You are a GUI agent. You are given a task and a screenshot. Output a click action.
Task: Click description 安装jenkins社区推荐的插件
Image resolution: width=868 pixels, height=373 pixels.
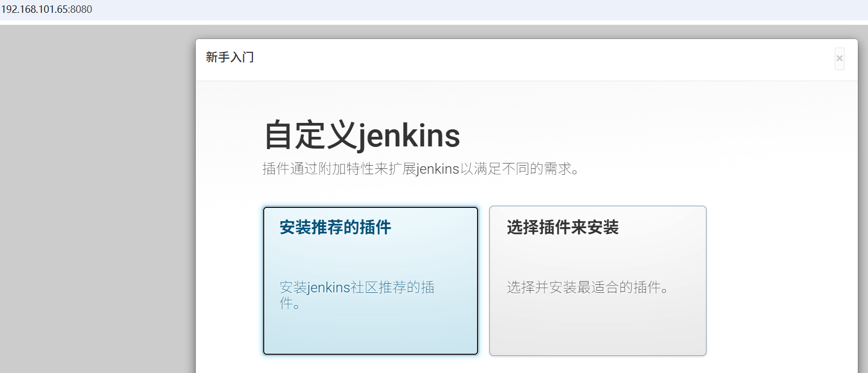pos(357,295)
